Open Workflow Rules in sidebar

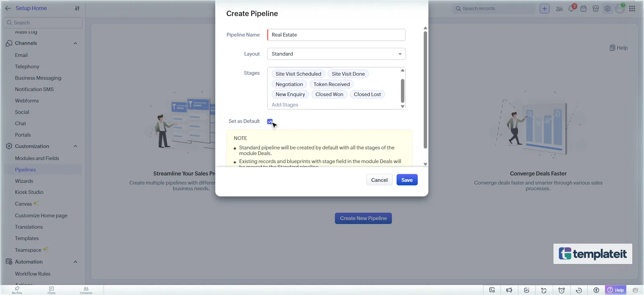[x=33, y=274]
